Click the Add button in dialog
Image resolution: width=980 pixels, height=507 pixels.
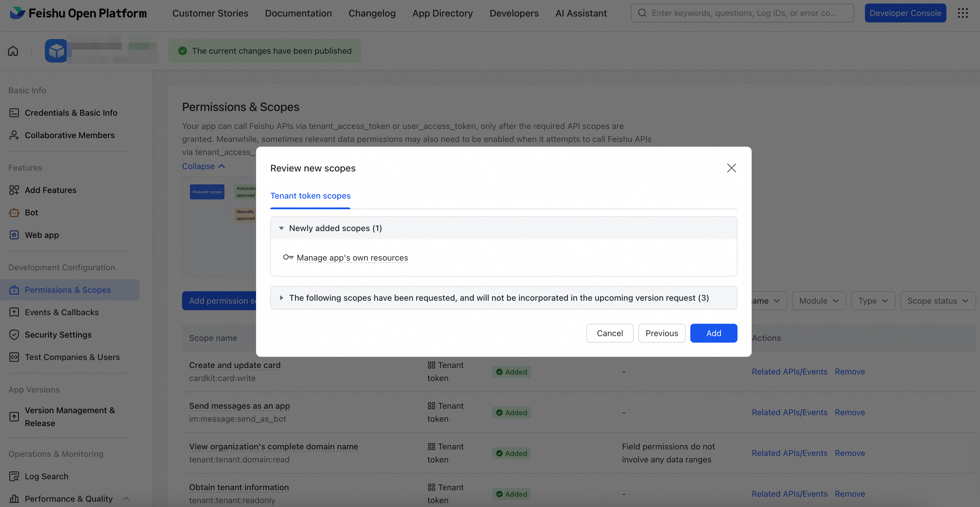pyautogui.click(x=713, y=333)
